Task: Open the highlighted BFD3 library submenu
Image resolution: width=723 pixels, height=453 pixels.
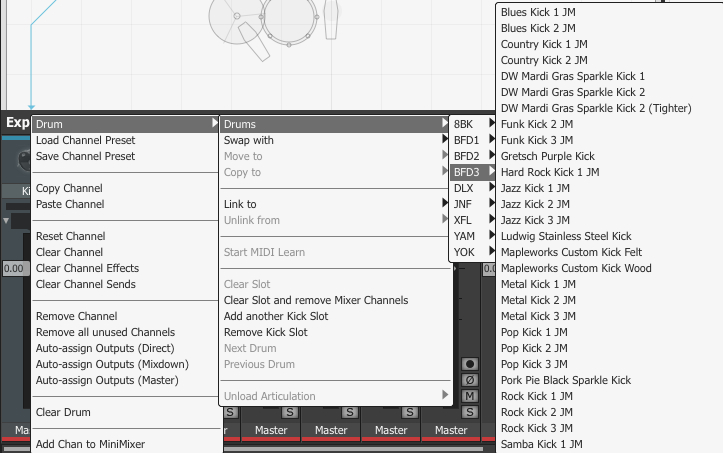Action: point(473,172)
